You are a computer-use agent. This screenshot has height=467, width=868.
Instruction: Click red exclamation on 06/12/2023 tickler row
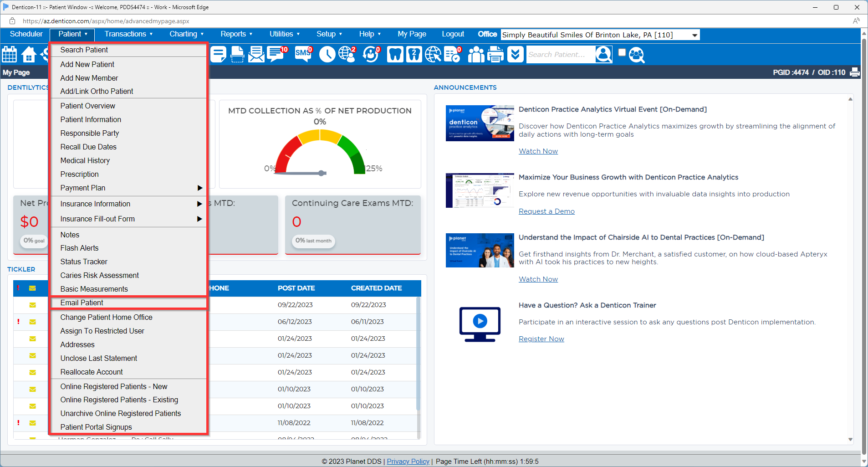pos(18,322)
